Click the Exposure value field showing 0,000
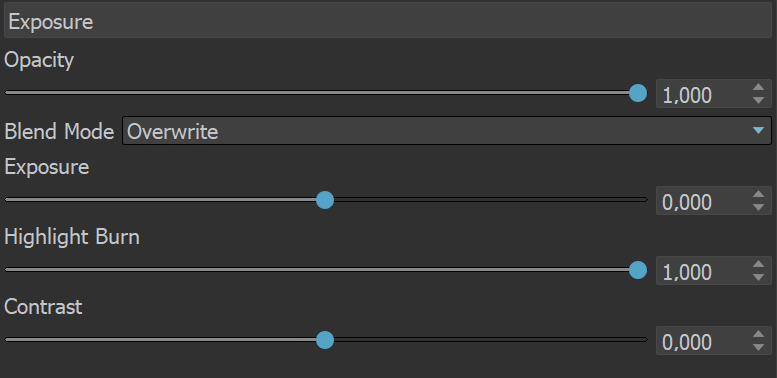This screenshot has height=378, width=777. (x=704, y=201)
